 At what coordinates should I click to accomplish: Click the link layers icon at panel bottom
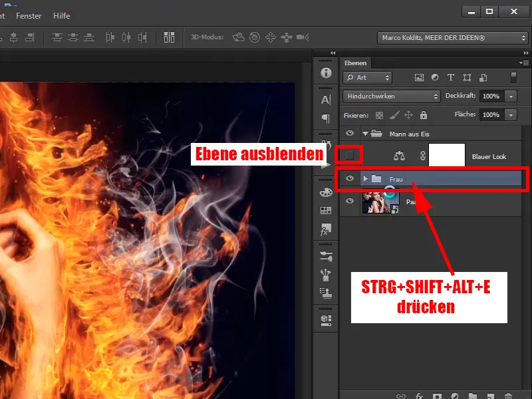(x=401, y=396)
